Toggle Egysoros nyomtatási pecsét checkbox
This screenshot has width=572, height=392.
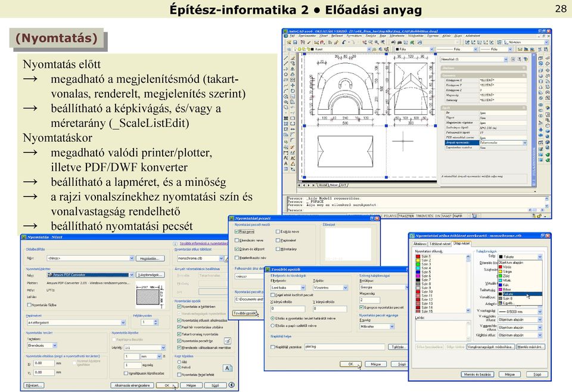[x=362, y=307]
